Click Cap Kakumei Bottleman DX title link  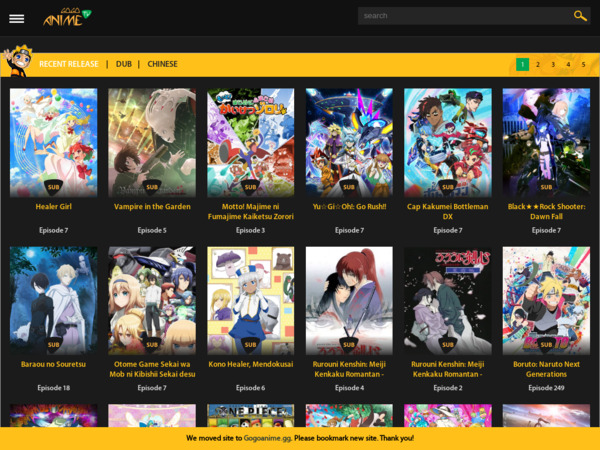tap(448, 212)
